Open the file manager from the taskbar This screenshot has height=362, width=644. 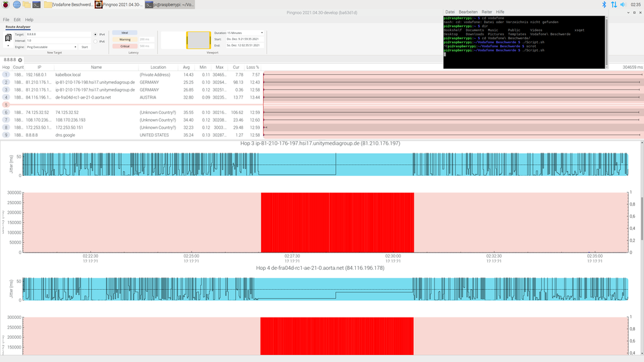[x=26, y=5]
